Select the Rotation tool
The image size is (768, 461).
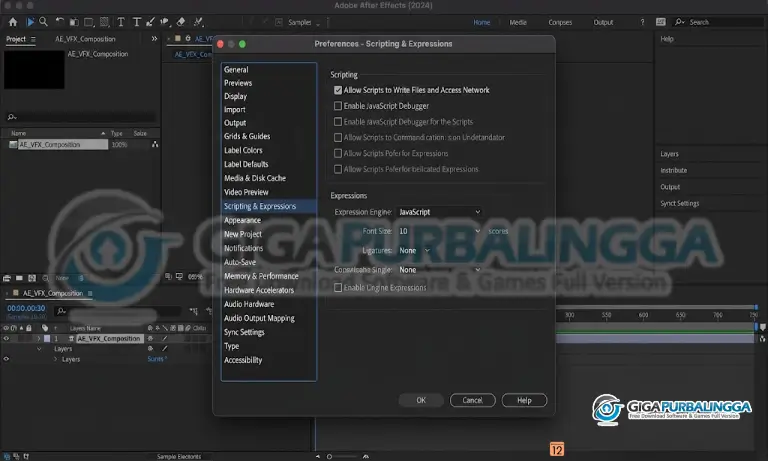tap(59, 22)
